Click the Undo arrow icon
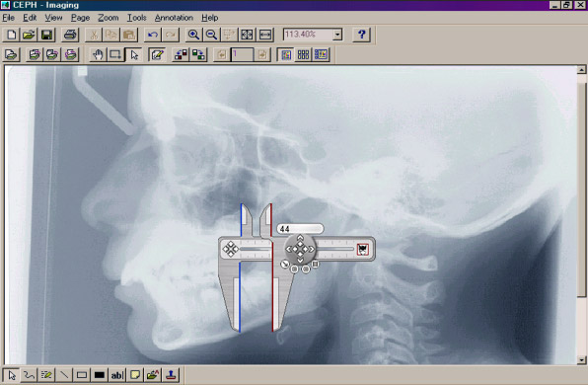The width and height of the screenshot is (588, 385). tap(153, 35)
